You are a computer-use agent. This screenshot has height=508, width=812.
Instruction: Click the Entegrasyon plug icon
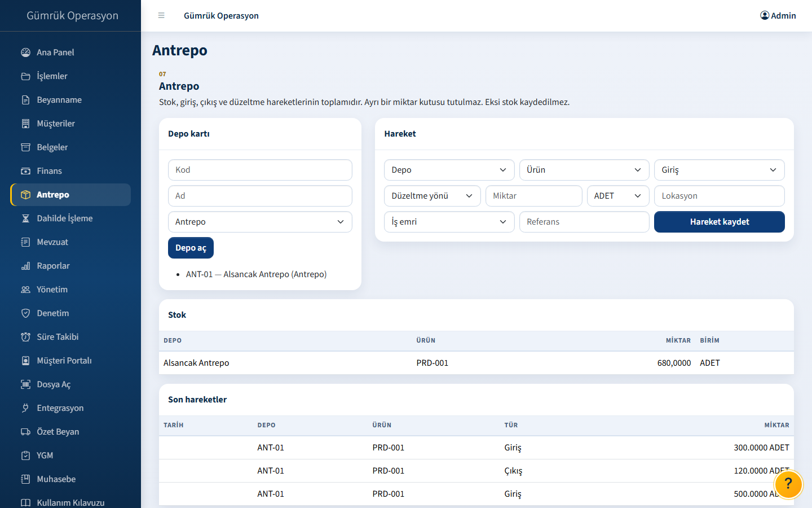click(x=25, y=408)
